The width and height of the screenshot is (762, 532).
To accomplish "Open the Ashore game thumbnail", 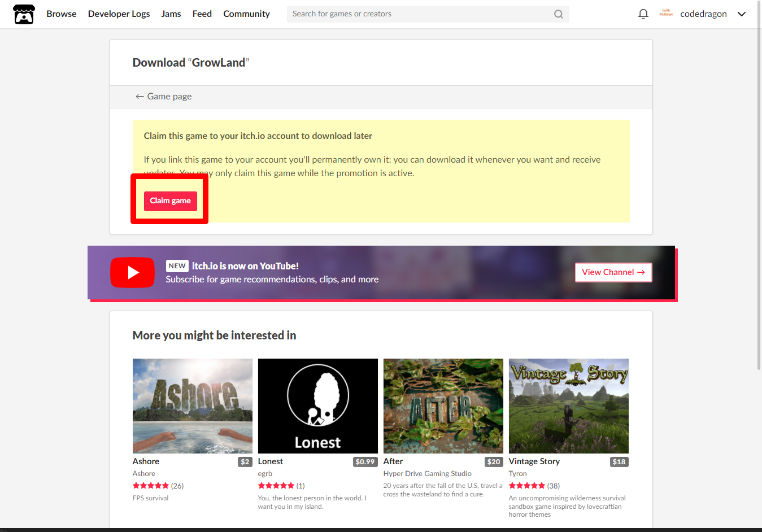I will coord(193,406).
